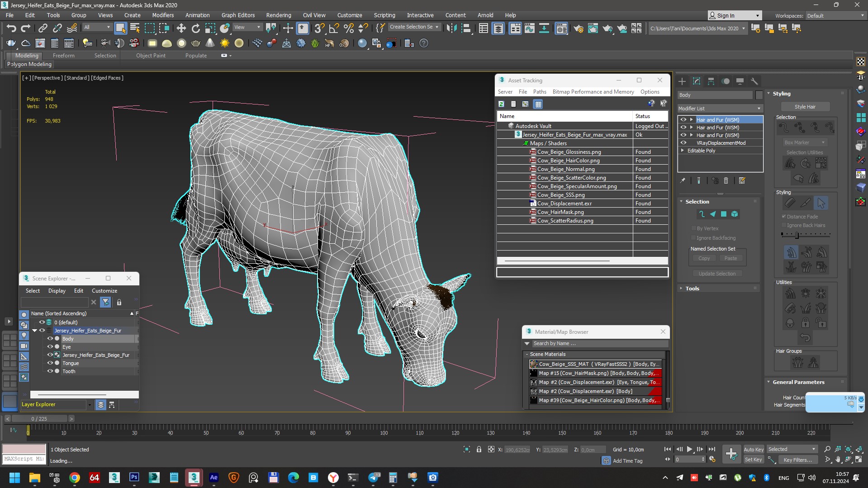This screenshot has height=488, width=868.
Task: Open the Utilities wrench panel tab
Action: click(754, 81)
